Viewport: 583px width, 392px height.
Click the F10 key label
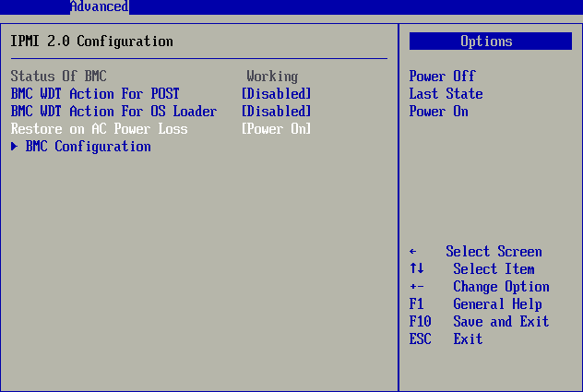pos(420,321)
